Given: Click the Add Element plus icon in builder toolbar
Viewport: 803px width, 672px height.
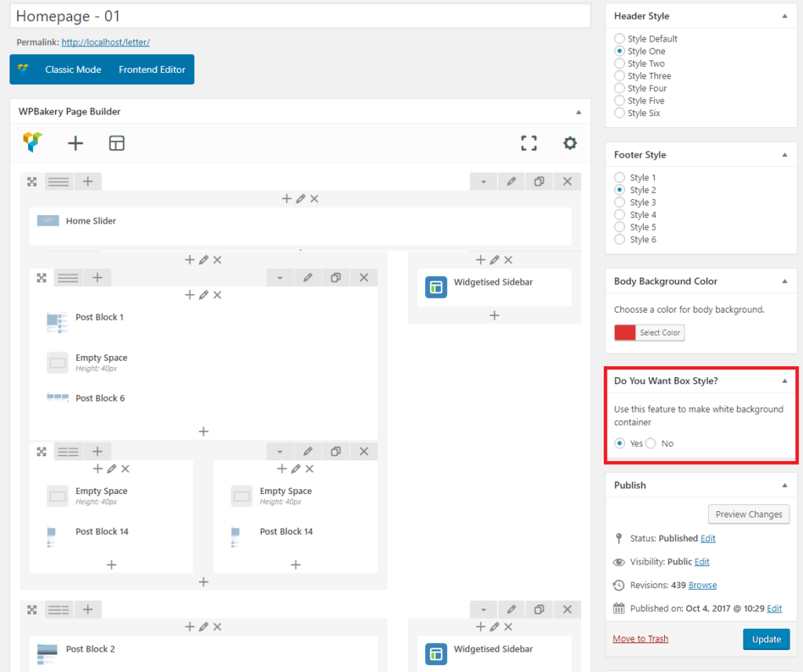Looking at the screenshot, I should 75,143.
